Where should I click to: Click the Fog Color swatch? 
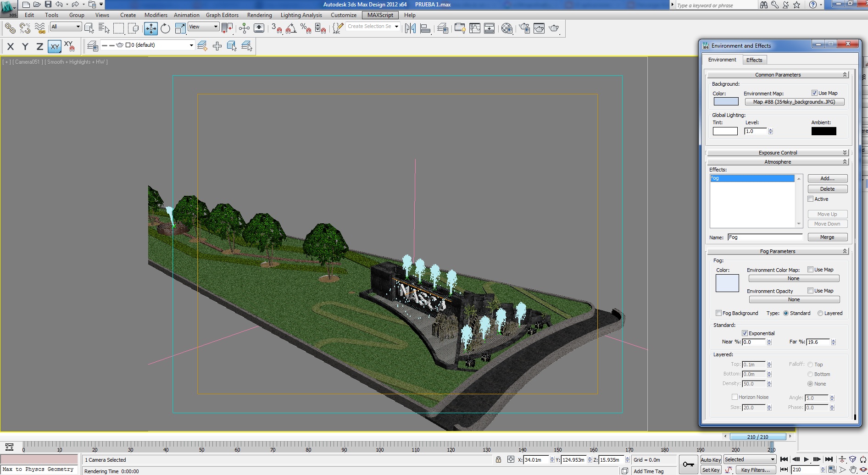pos(727,283)
